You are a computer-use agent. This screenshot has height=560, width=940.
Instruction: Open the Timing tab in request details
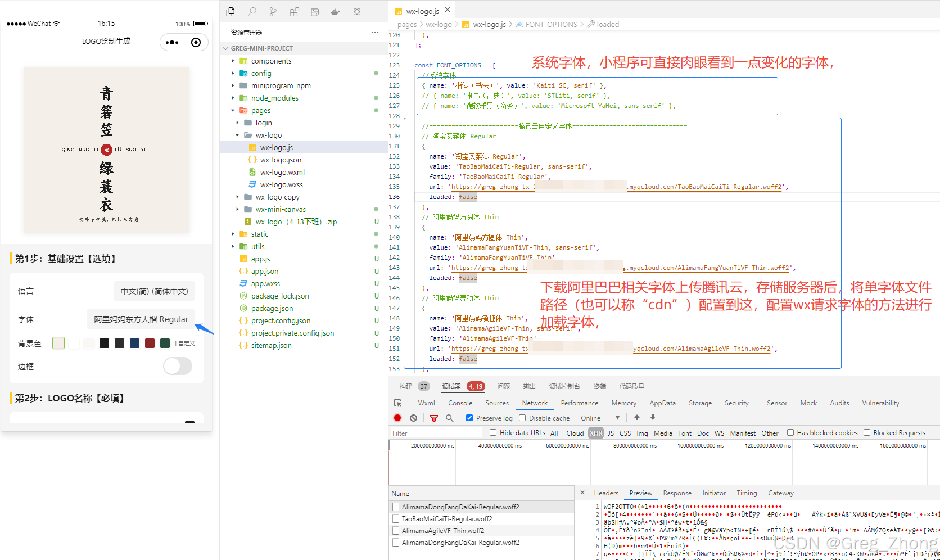point(747,493)
